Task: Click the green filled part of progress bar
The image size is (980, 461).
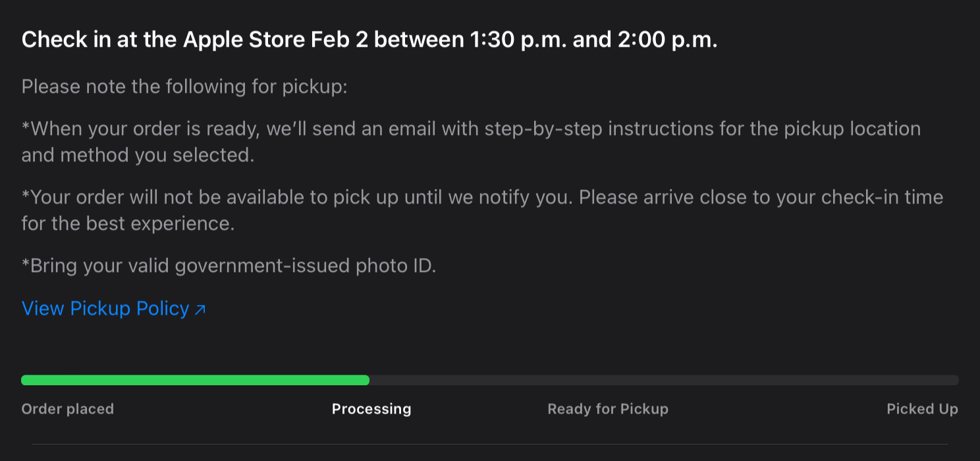Action: (x=195, y=380)
